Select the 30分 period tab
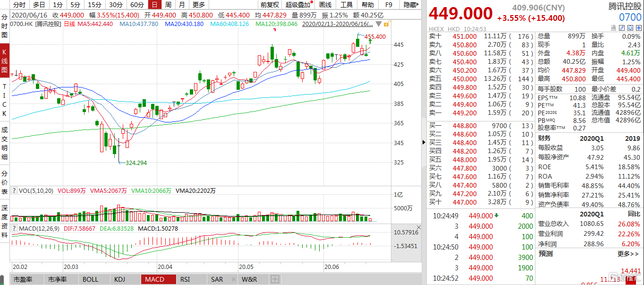The height and width of the screenshot is (285, 644). [x=116, y=5]
